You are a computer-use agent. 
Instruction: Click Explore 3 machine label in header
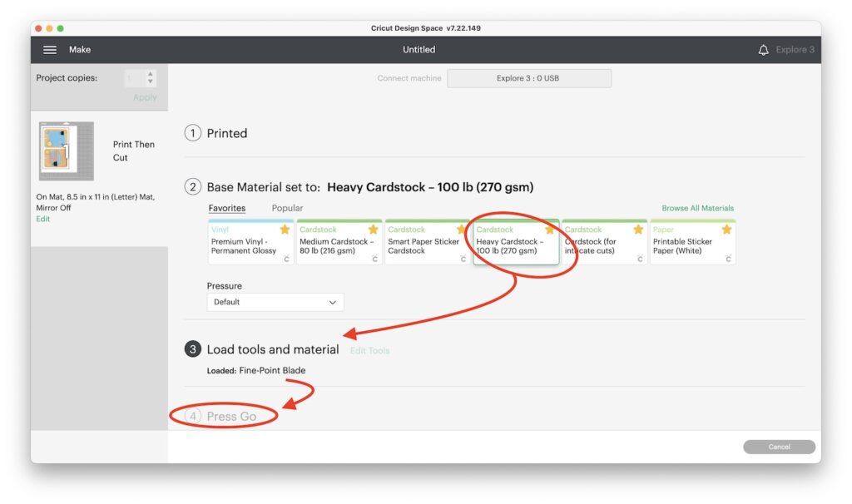795,49
